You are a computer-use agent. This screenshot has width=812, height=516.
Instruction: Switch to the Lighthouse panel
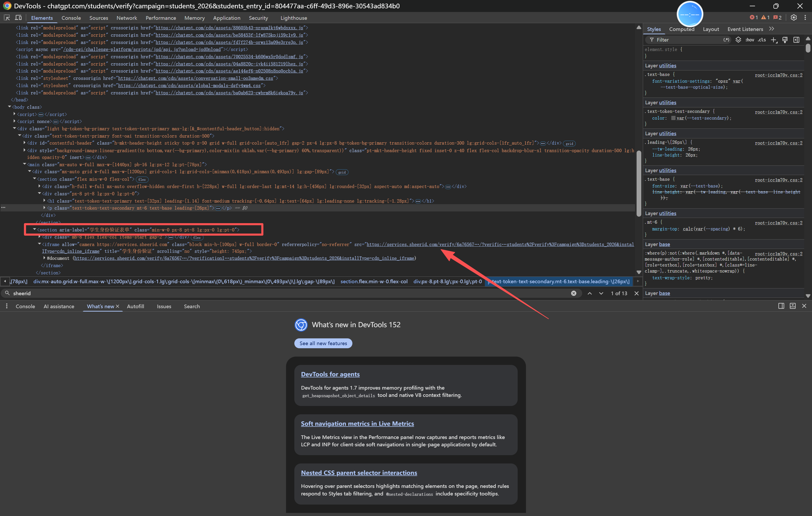point(294,18)
